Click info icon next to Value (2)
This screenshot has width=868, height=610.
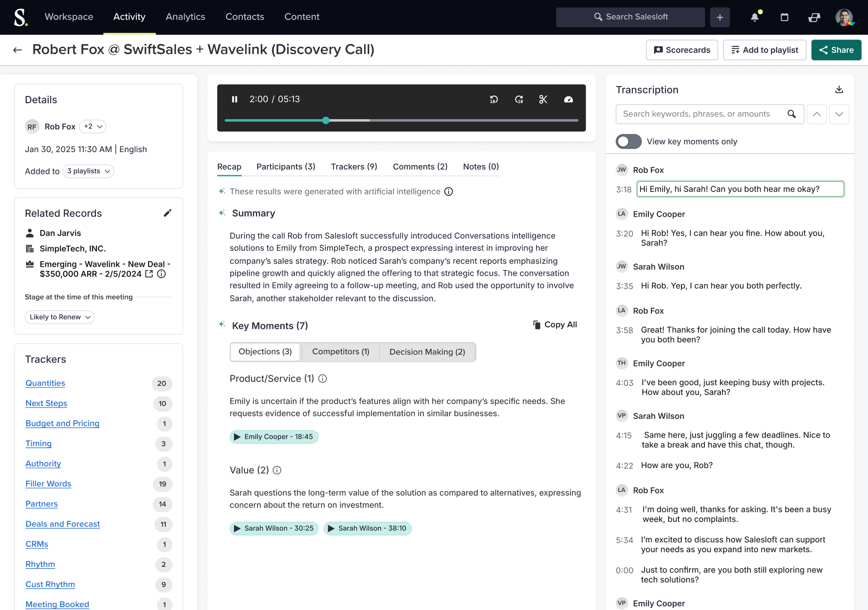pos(277,470)
